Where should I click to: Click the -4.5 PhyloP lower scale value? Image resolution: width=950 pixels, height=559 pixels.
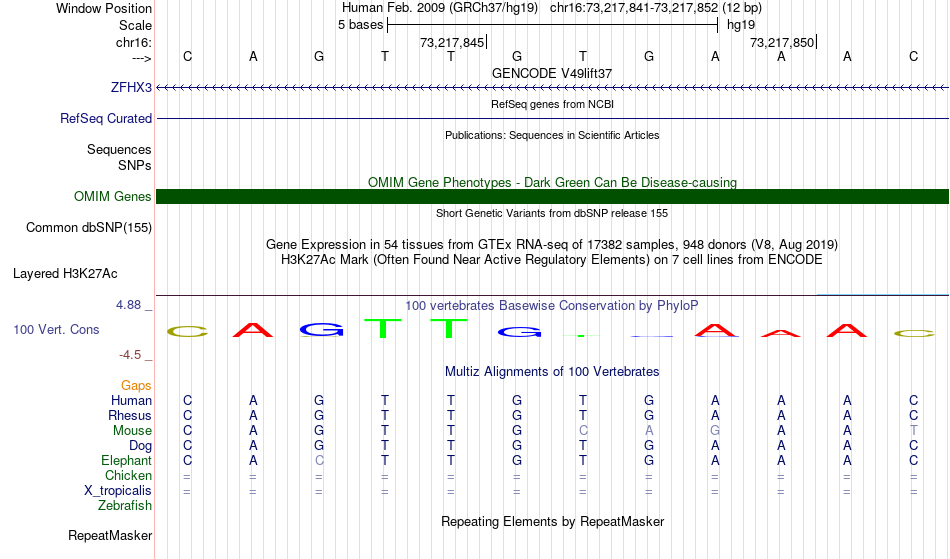(130, 354)
